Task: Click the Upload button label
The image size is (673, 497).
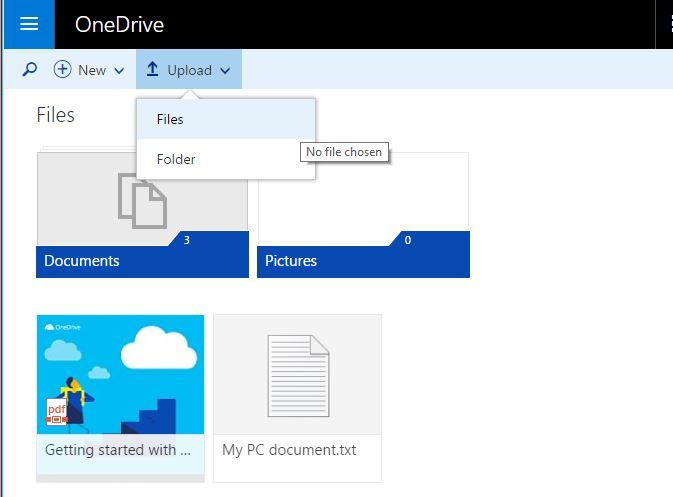Action: coord(189,70)
